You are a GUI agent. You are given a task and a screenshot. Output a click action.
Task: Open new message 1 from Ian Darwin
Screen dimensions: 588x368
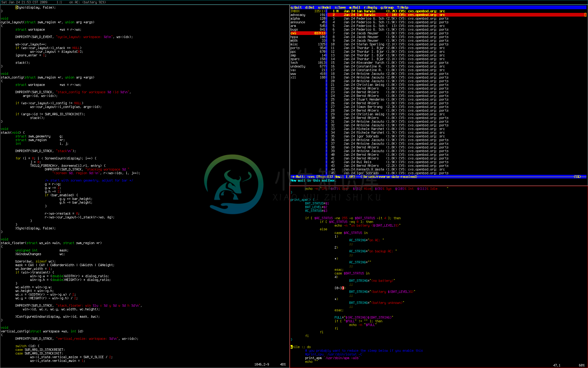389,11
